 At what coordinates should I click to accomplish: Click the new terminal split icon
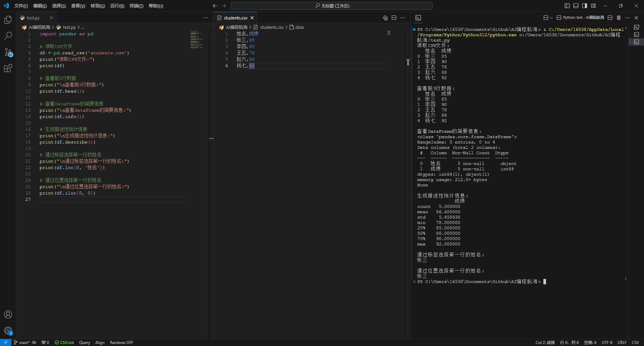coord(546,18)
